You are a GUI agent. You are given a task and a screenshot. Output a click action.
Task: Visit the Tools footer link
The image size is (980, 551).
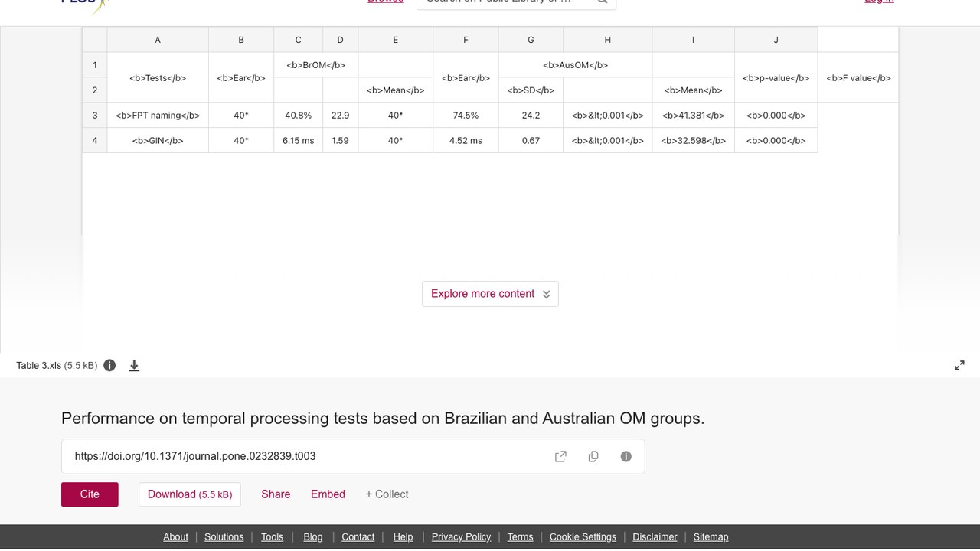pyautogui.click(x=272, y=537)
